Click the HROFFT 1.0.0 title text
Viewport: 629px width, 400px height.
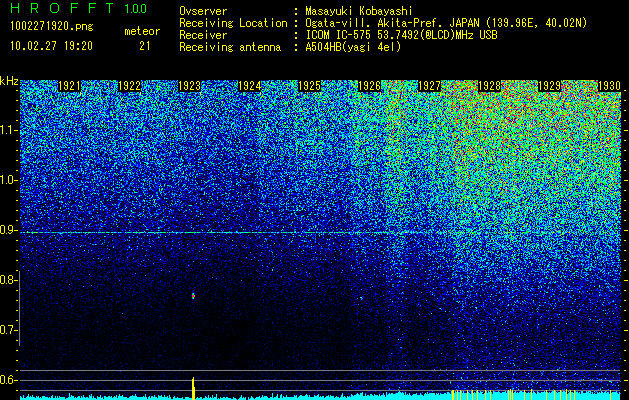(x=78, y=8)
